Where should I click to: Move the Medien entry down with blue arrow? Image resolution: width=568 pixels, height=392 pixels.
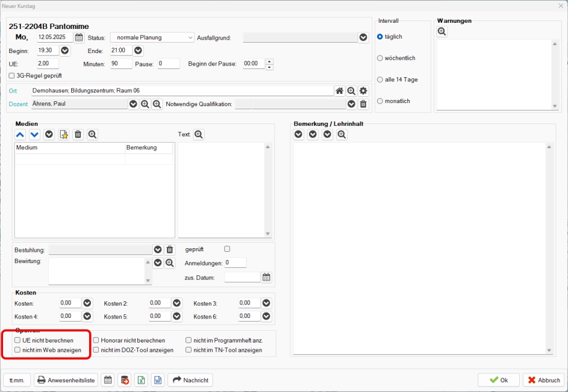tap(35, 135)
